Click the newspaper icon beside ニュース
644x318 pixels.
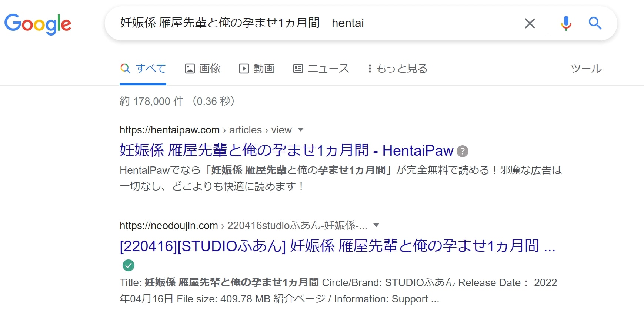[298, 69]
